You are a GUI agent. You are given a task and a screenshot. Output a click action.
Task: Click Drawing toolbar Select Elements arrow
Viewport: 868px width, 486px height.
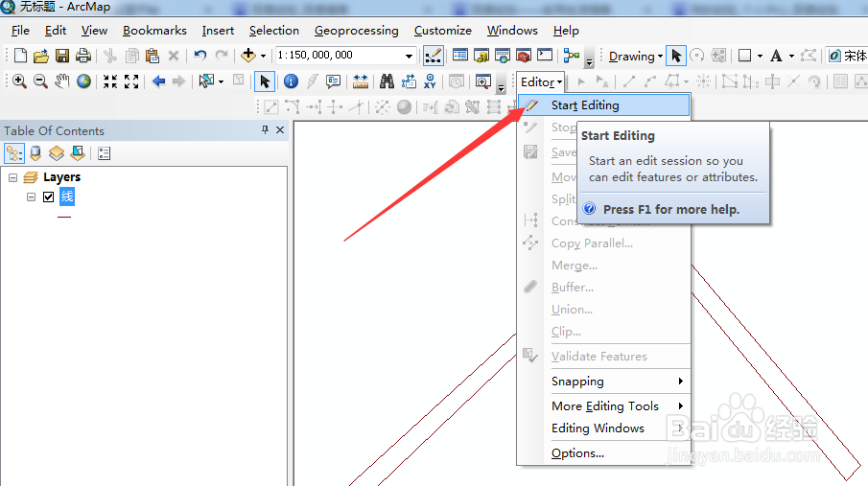(x=676, y=56)
